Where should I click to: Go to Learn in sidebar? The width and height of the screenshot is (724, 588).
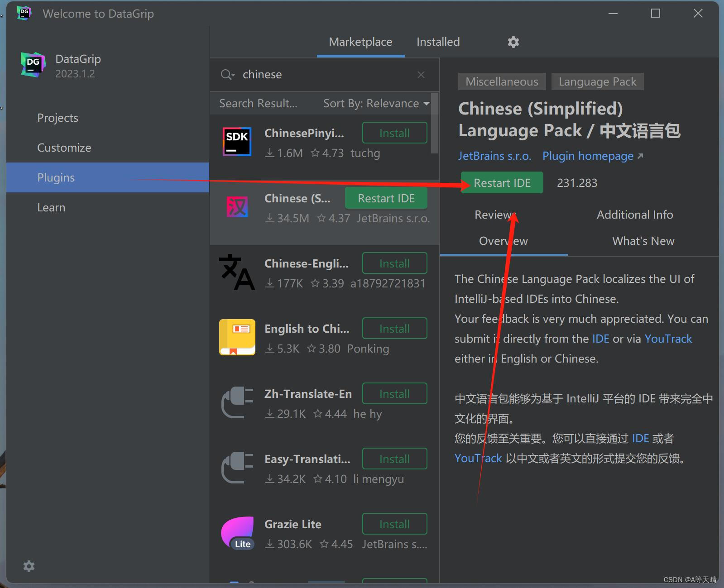pos(108,207)
